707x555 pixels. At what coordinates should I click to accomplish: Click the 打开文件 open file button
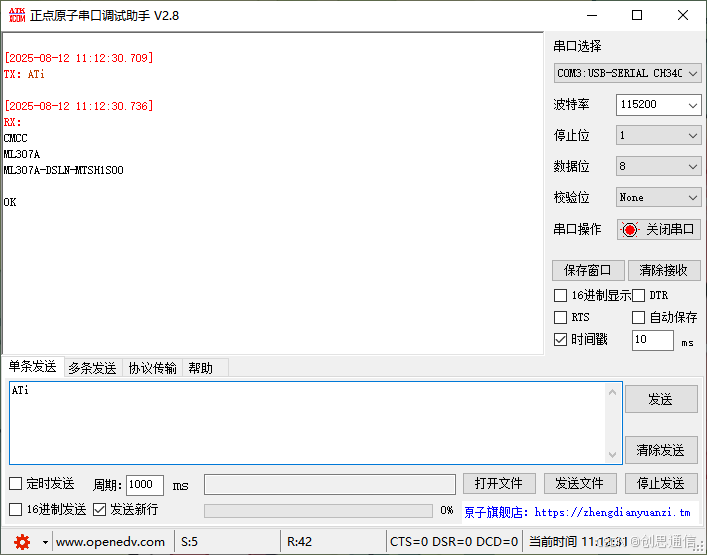(x=499, y=484)
